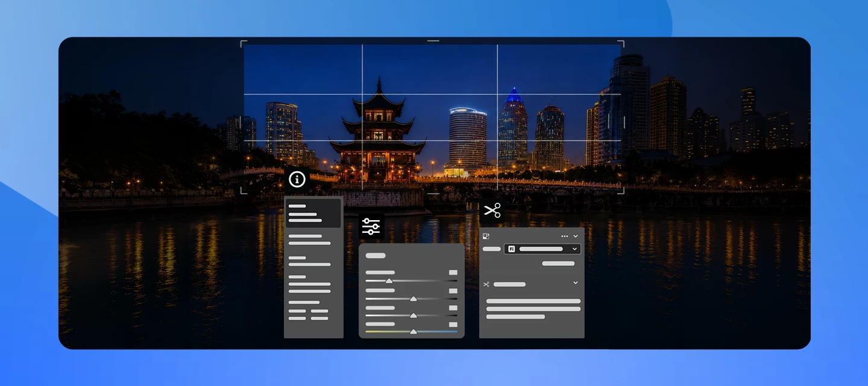Click the third slider's handle
The height and width of the screenshot is (386, 868).
pos(414,315)
